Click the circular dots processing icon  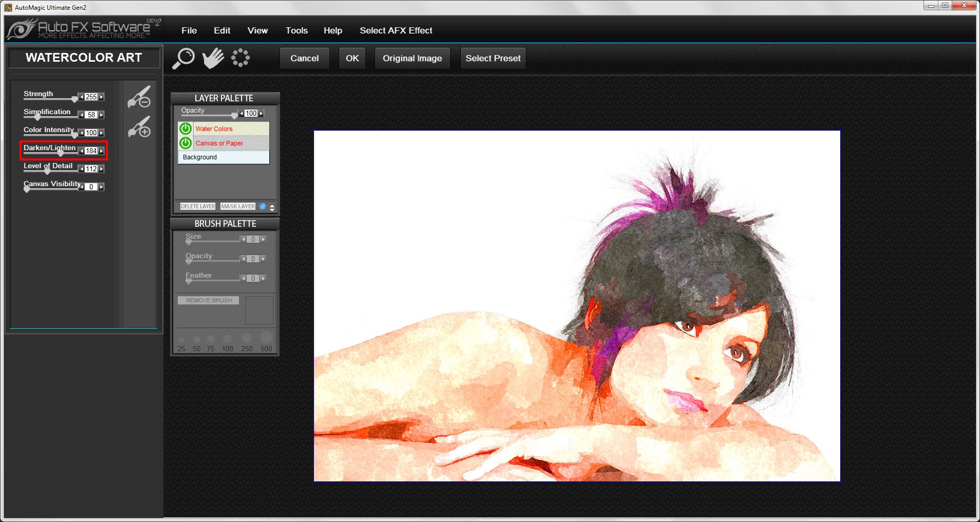click(x=240, y=58)
